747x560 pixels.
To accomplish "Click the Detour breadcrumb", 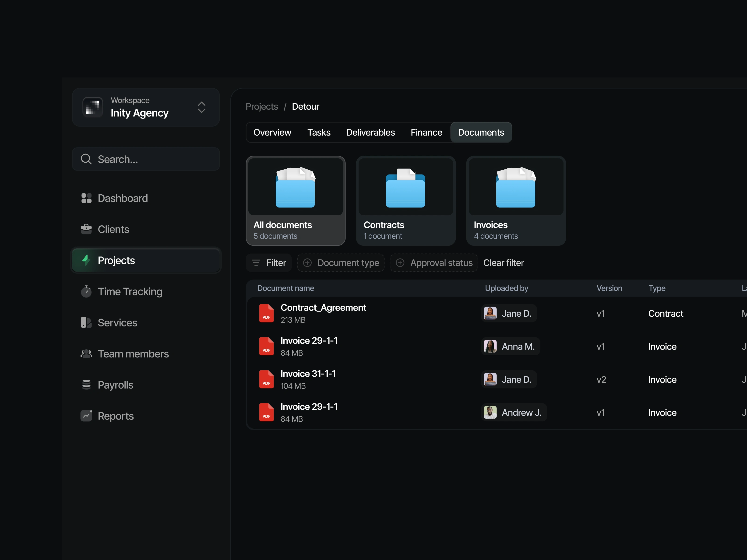I will click(305, 106).
